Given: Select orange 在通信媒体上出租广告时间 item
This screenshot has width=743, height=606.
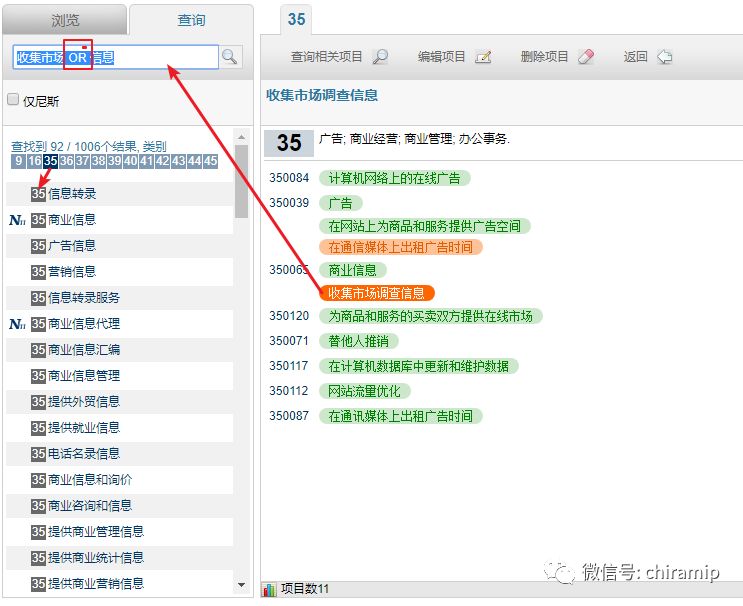Looking at the screenshot, I should coord(400,247).
